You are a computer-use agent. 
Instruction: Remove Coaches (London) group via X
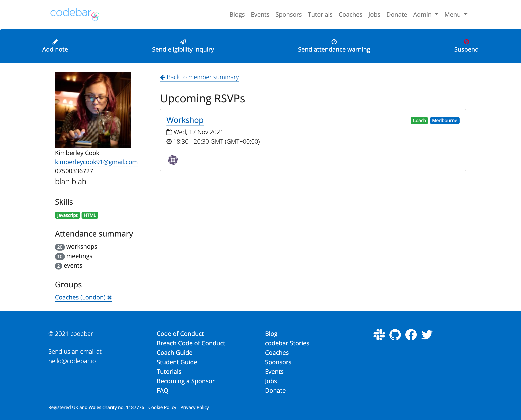(x=110, y=297)
